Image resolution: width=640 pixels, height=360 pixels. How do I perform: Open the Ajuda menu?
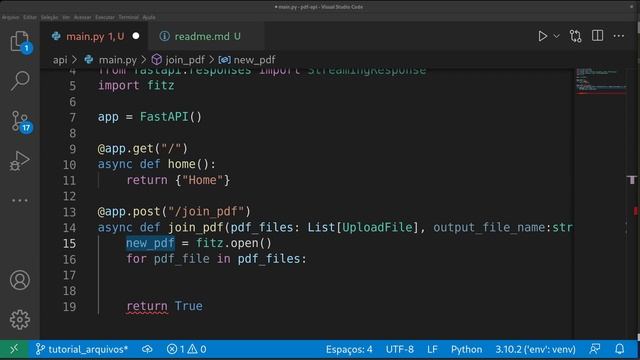(x=149, y=17)
